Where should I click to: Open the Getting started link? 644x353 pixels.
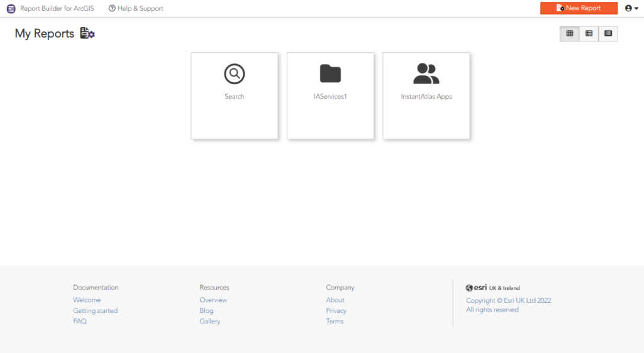click(x=96, y=311)
